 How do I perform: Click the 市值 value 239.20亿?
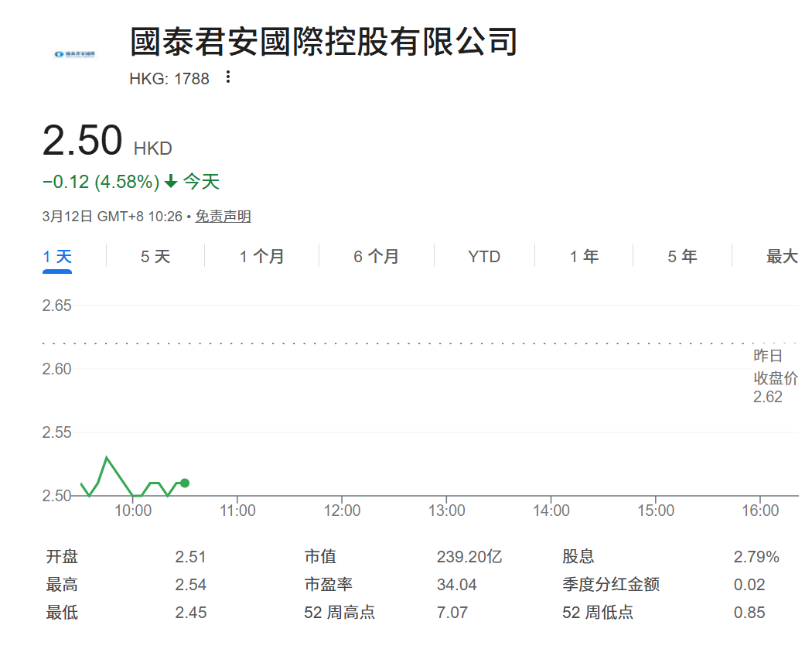click(469, 557)
